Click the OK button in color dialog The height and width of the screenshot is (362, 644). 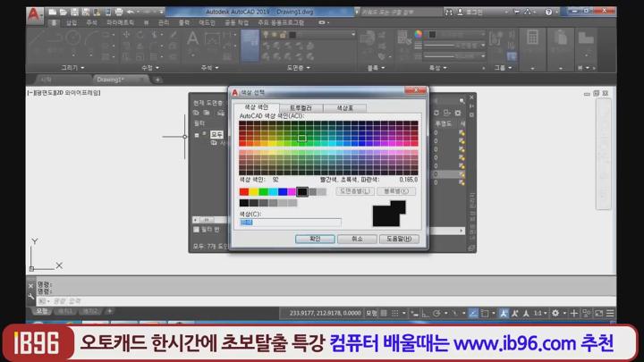(x=315, y=239)
